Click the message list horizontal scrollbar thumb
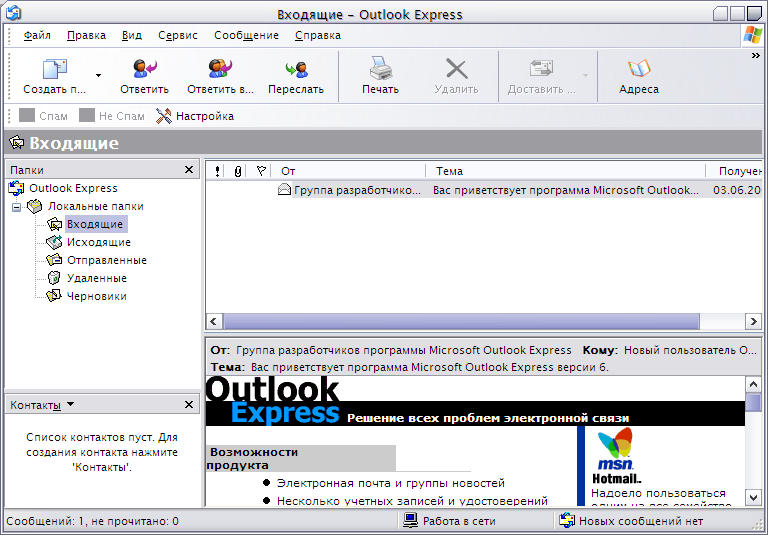This screenshot has width=768, height=535. tap(461, 322)
